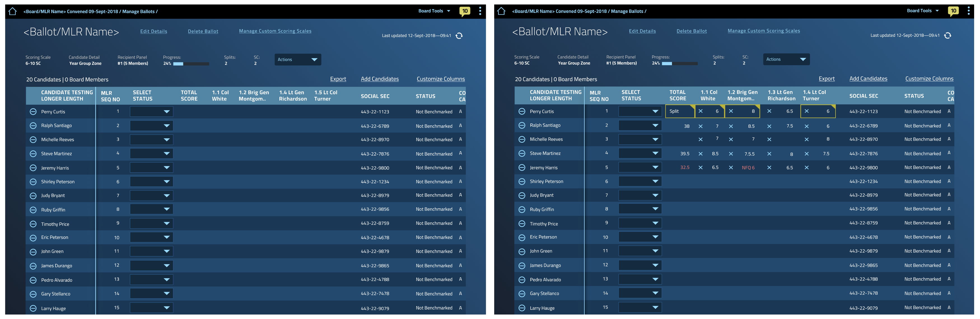
Task: Click STATUS column header in right screen
Action: [x=914, y=96]
